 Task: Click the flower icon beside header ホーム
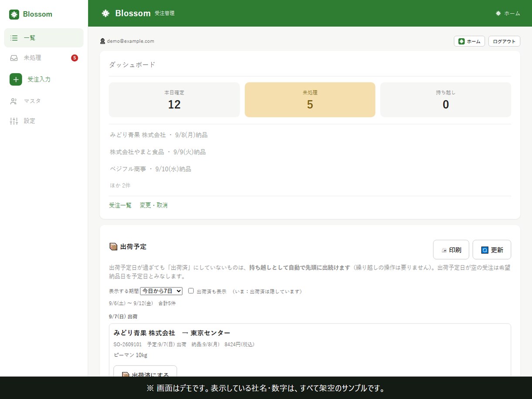498,14
